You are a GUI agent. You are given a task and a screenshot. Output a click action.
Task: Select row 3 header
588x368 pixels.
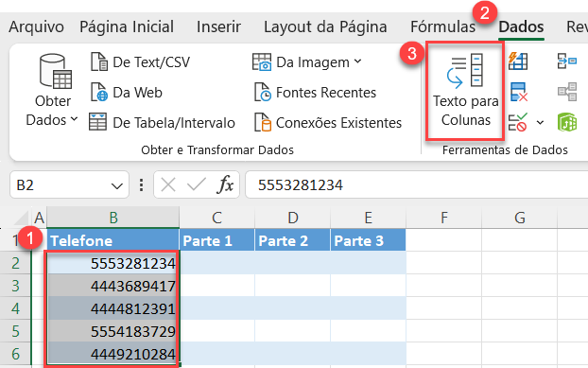coord(15,286)
